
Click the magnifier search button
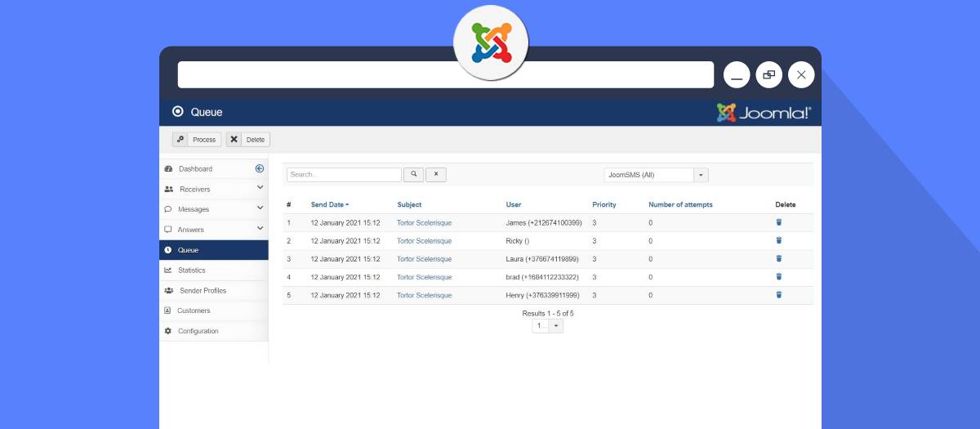click(x=414, y=175)
